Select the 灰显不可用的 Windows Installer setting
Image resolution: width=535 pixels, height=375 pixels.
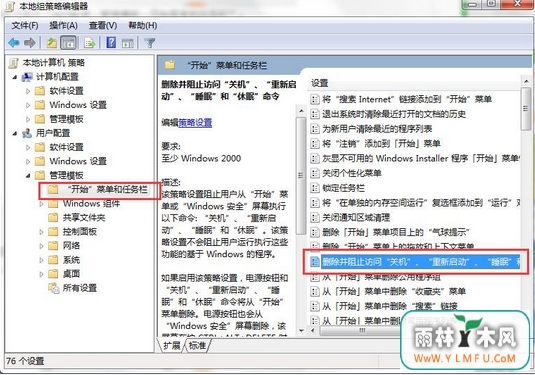tap(421, 158)
